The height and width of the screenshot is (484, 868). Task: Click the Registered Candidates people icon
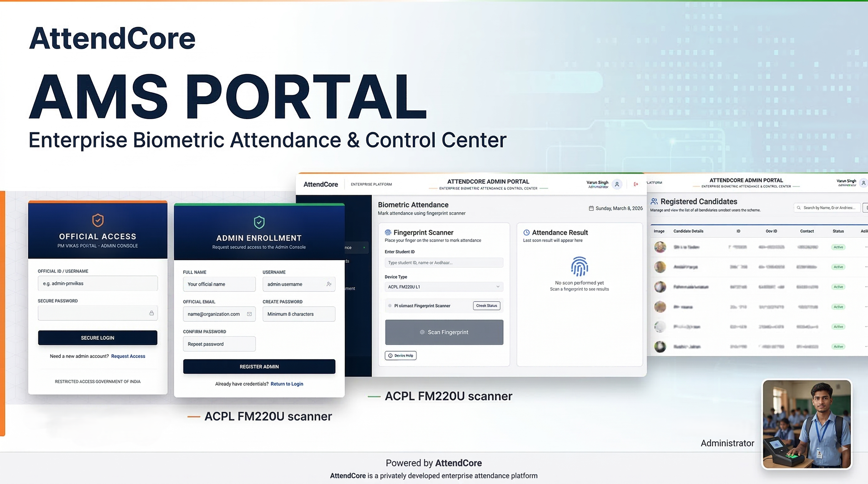pyautogui.click(x=654, y=201)
